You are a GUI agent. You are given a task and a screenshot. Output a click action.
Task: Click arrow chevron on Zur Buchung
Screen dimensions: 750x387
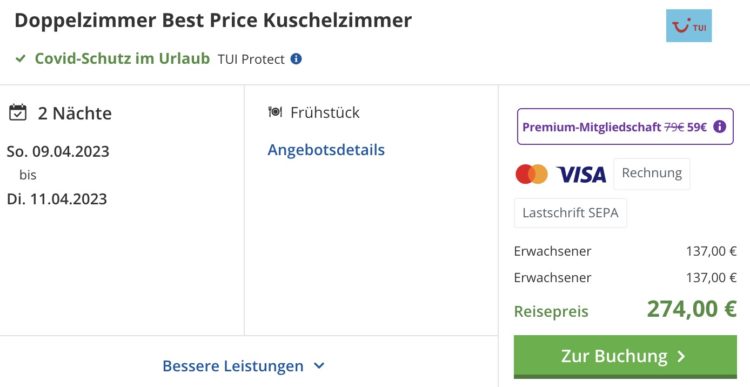682,357
